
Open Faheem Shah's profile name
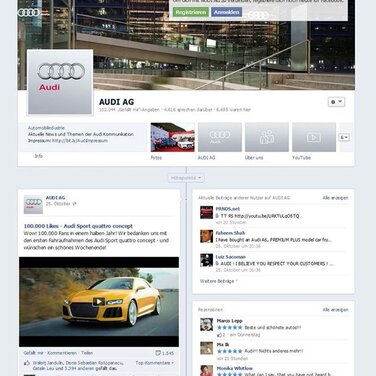pos(230,233)
